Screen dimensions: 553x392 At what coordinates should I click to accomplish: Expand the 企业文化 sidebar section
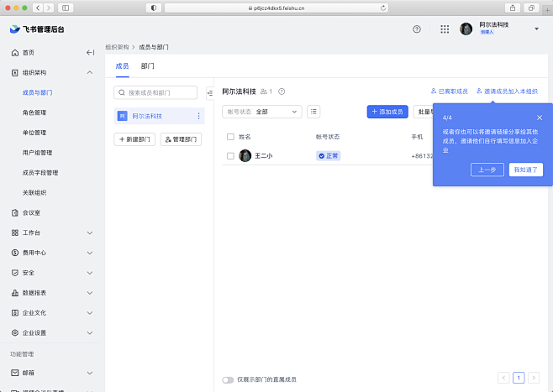click(x=90, y=313)
